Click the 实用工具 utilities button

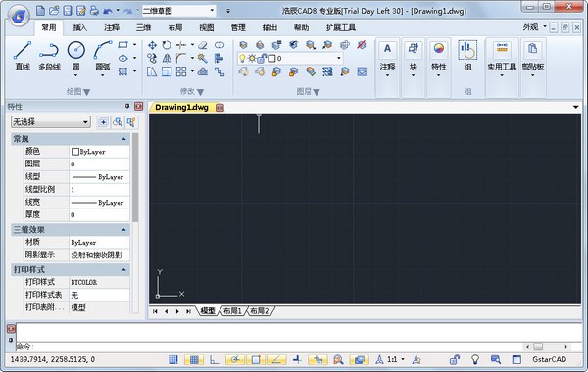point(502,58)
